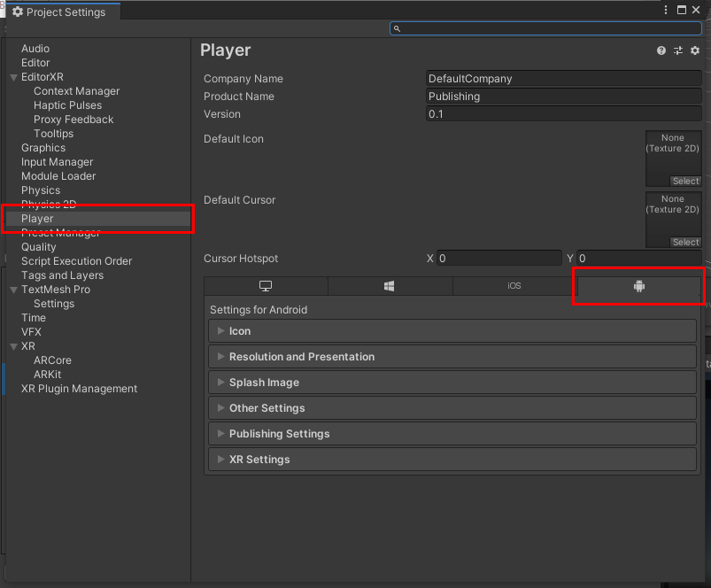Viewport: 711px width, 588px height.
Task: Open the Tags and Layers settings
Action: click(62, 275)
